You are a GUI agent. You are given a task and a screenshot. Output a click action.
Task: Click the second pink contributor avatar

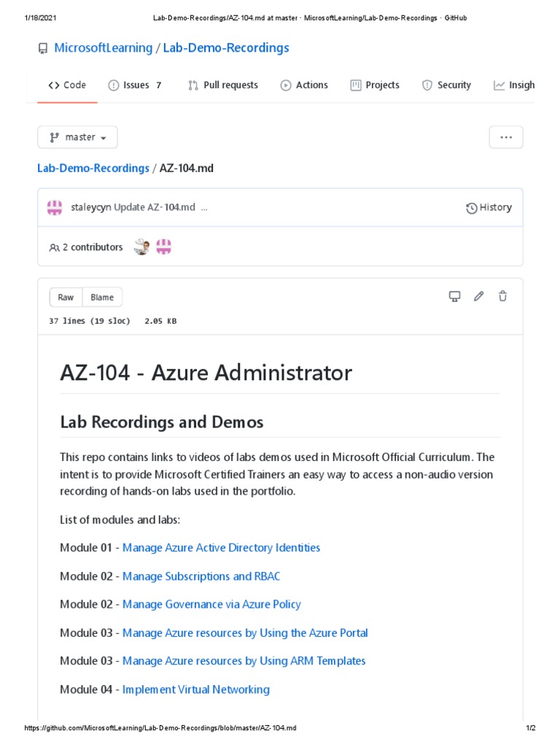[x=164, y=247]
